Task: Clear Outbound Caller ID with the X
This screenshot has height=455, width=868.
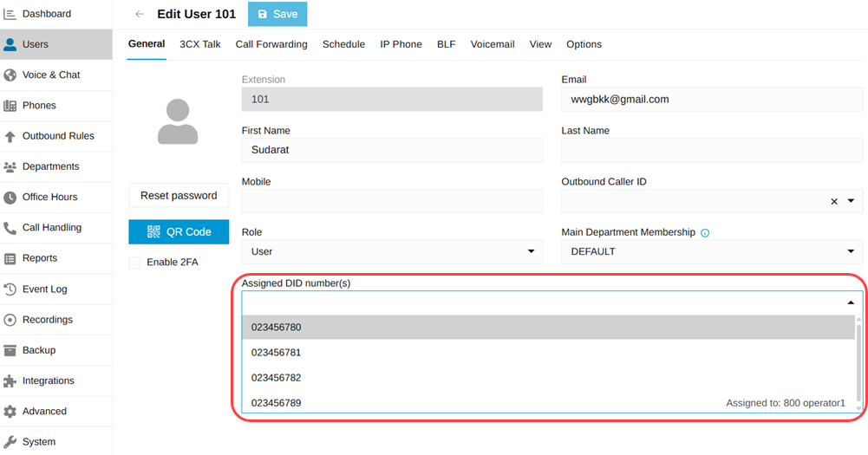Action: pyautogui.click(x=833, y=201)
